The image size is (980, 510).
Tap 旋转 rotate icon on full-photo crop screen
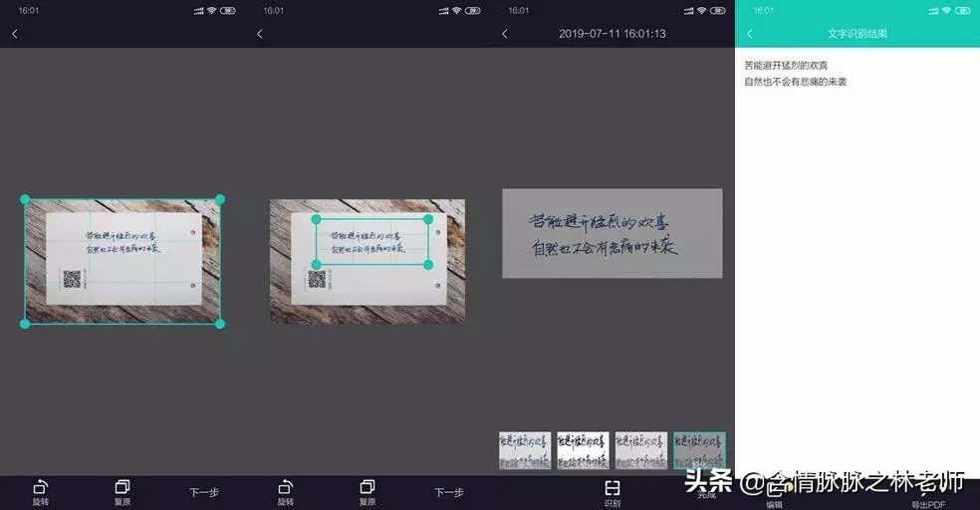pos(41,486)
